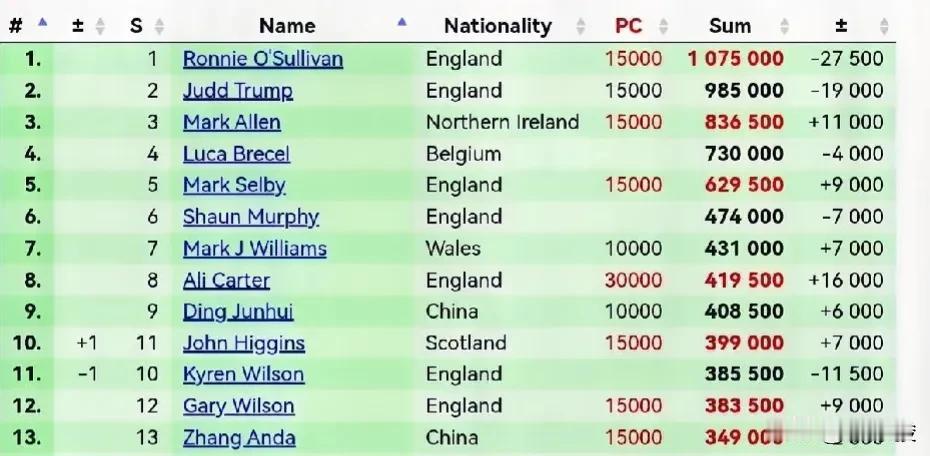Open John Higgins player link
Viewport: 930px width, 456px height.
[x=244, y=343]
